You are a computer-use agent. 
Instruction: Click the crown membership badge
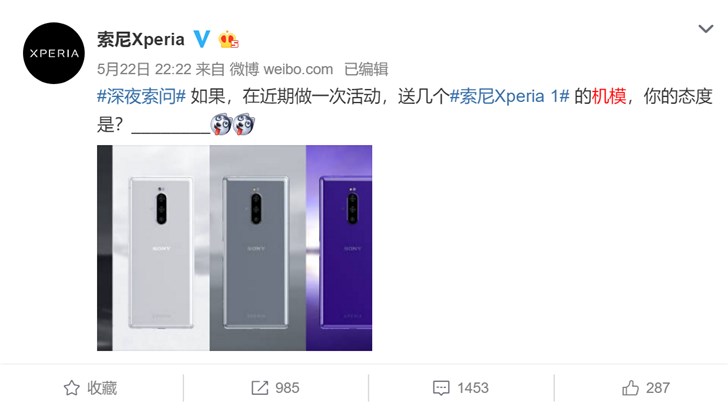[228, 39]
